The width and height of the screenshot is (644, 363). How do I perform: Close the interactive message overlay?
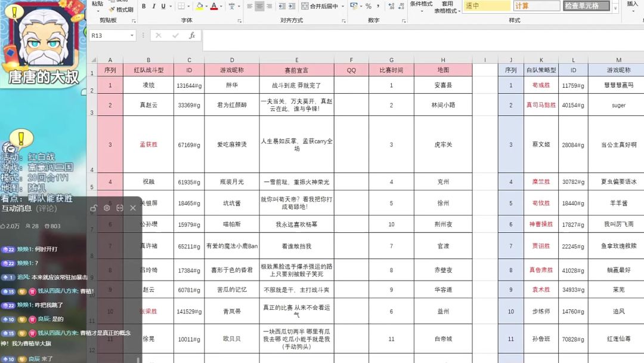click(133, 208)
